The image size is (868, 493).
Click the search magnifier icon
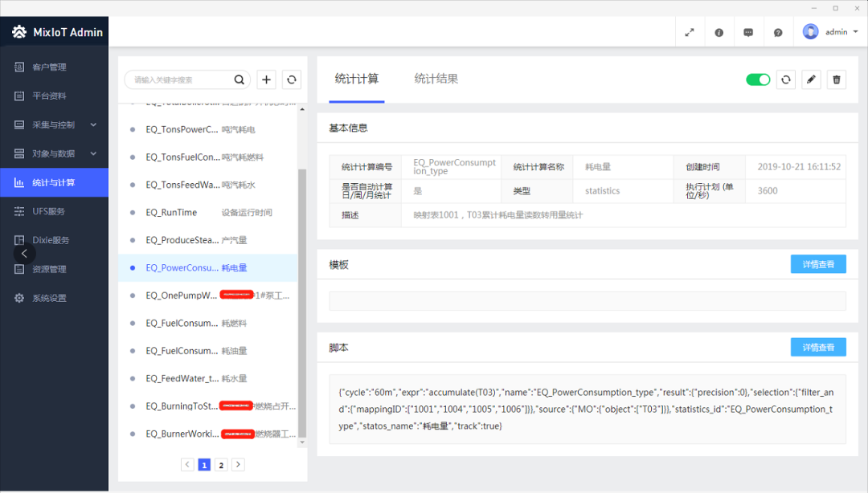(x=239, y=79)
